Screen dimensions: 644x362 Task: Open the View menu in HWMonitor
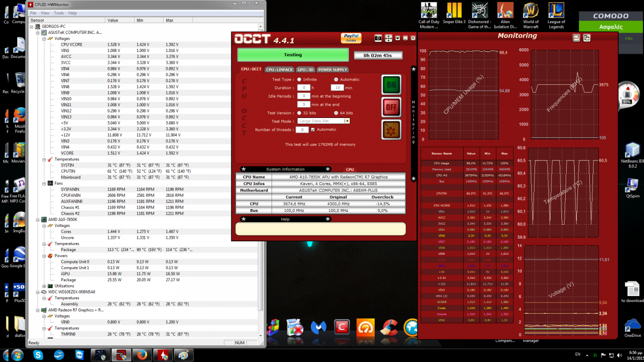45,13
